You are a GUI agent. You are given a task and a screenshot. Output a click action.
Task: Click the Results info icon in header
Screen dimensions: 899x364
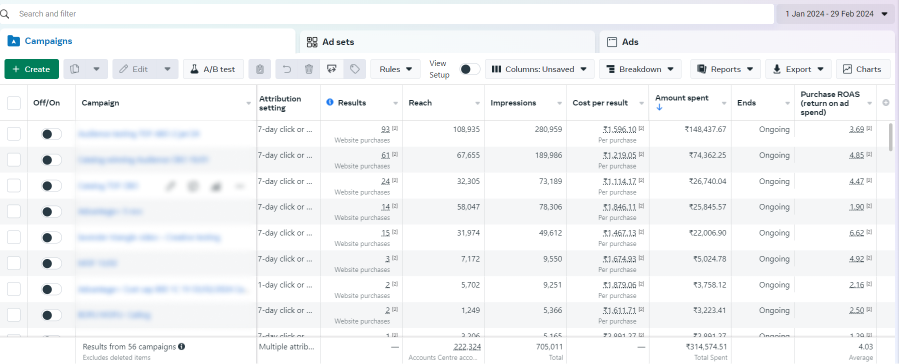pos(330,103)
